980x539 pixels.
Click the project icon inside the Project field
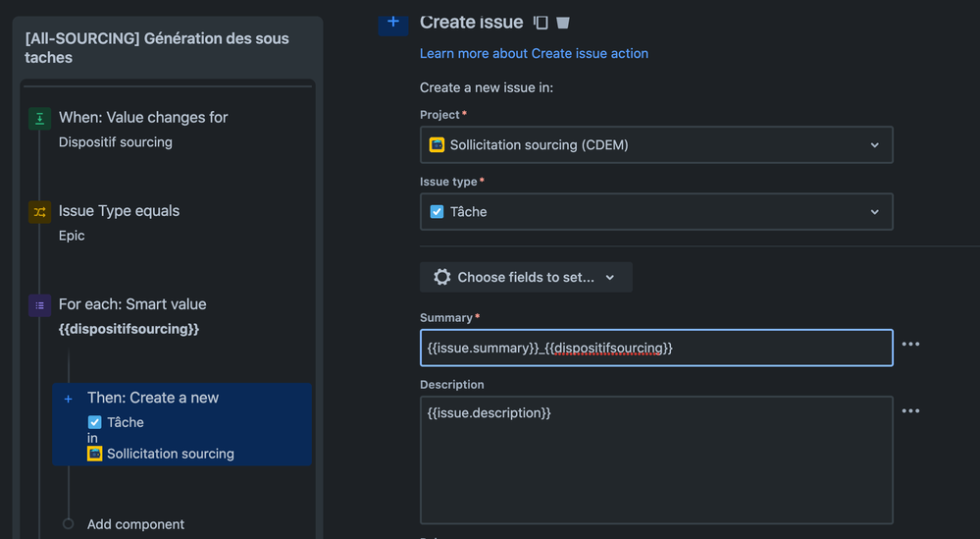pyautogui.click(x=437, y=144)
